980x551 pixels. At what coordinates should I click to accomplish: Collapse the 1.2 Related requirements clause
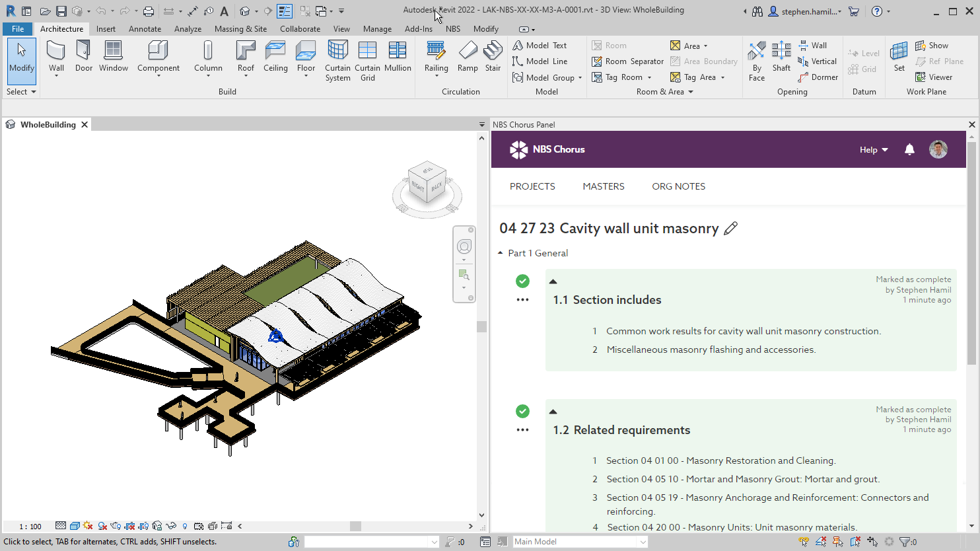[x=553, y=412]
